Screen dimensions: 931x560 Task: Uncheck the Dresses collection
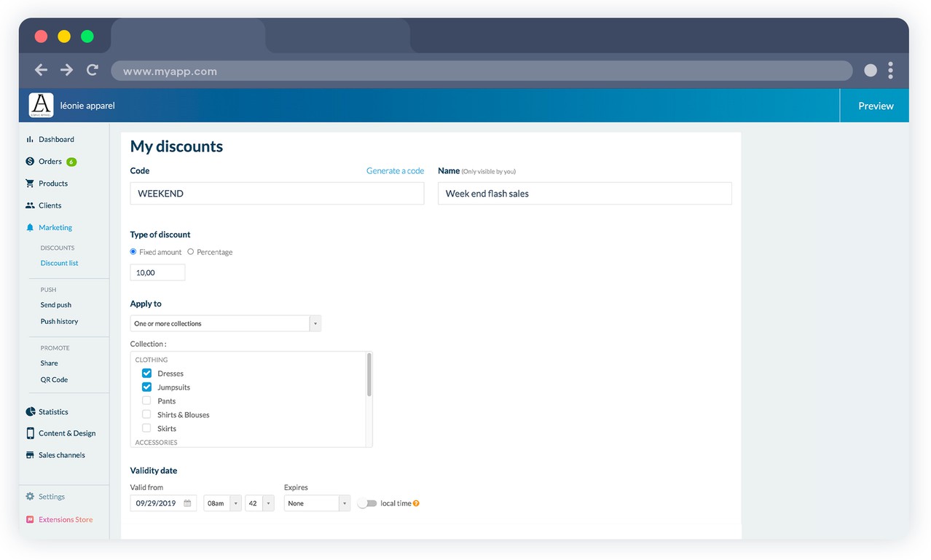[x=146, y=373]
